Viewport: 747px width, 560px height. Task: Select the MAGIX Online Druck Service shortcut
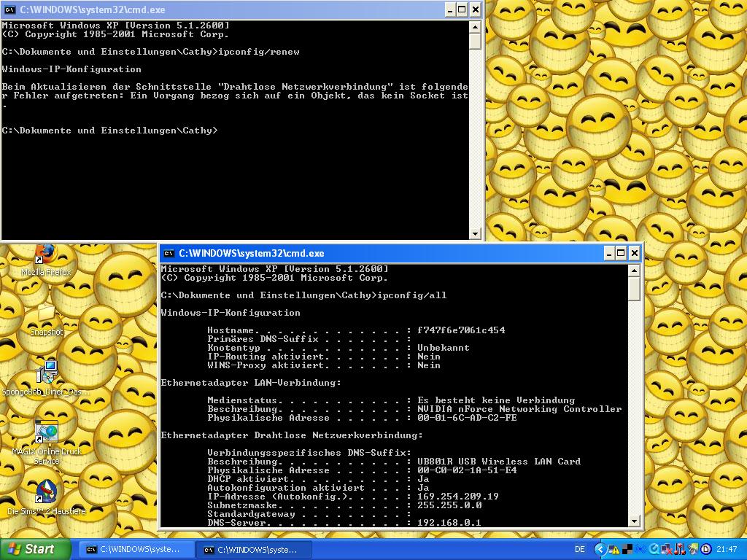click(47, 443)
